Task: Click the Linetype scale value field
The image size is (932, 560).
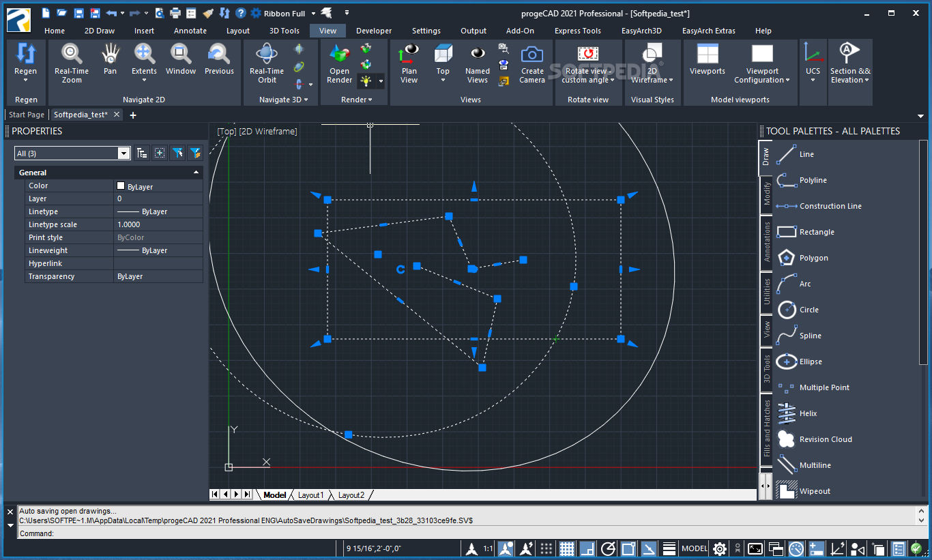Action: pos(158,224)
